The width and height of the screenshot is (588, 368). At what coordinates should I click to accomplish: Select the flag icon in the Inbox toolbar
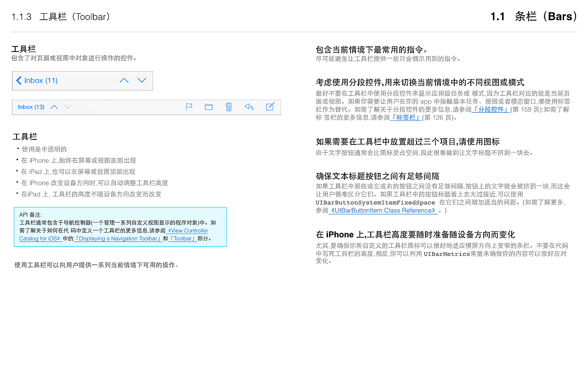pyautogui.click(x=188, y=106)
